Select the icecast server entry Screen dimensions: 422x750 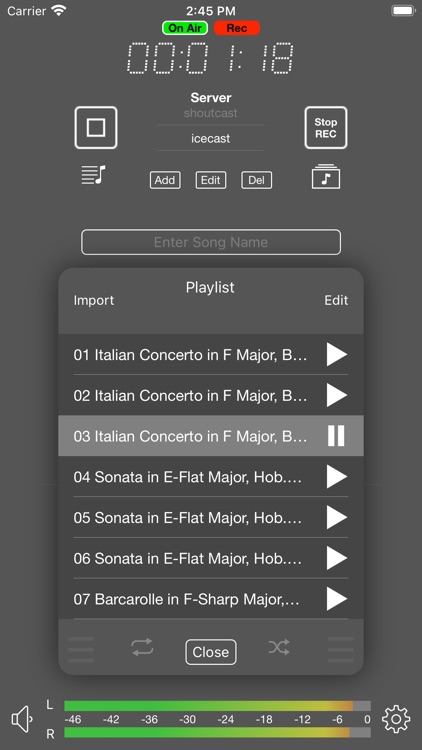point(211,138)
